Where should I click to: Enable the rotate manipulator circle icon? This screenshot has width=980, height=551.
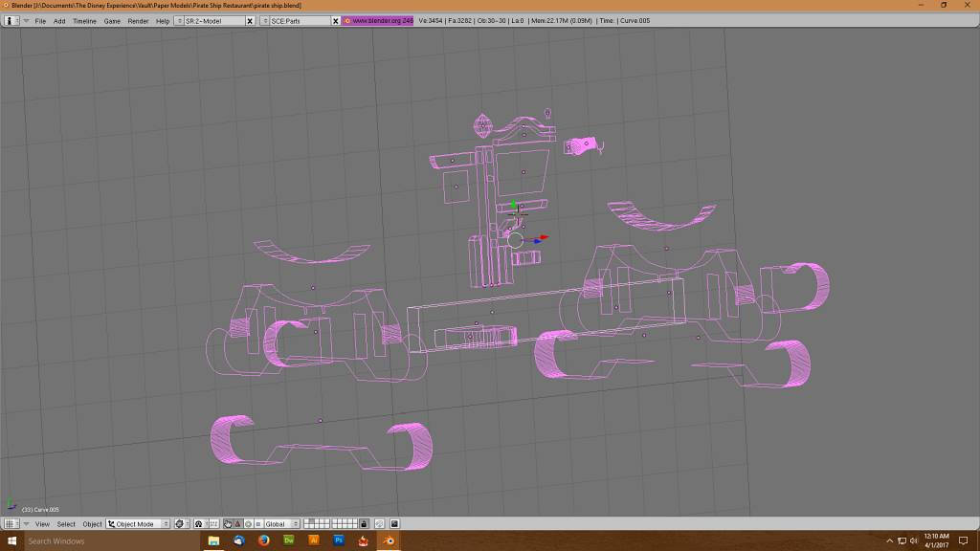[248, 524]
